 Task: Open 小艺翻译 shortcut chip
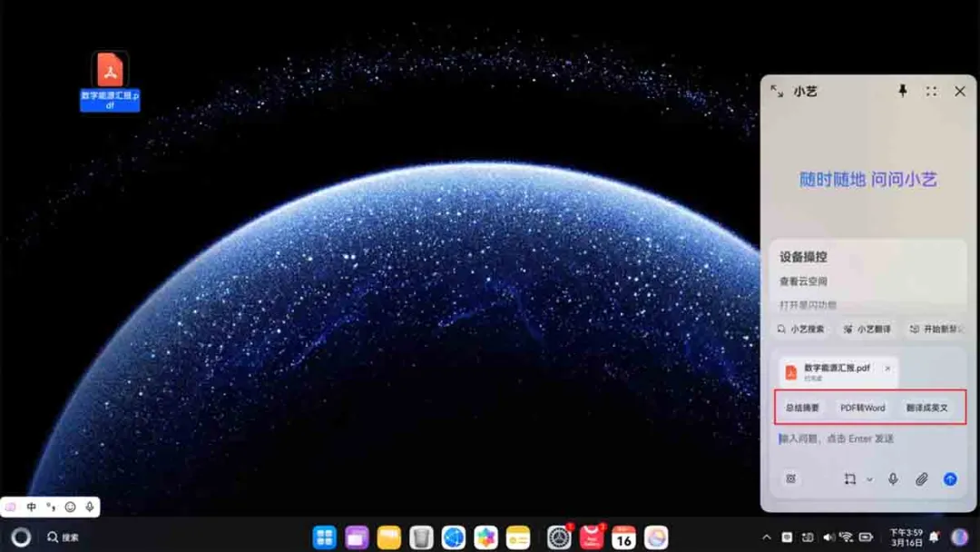click(867, 329)
